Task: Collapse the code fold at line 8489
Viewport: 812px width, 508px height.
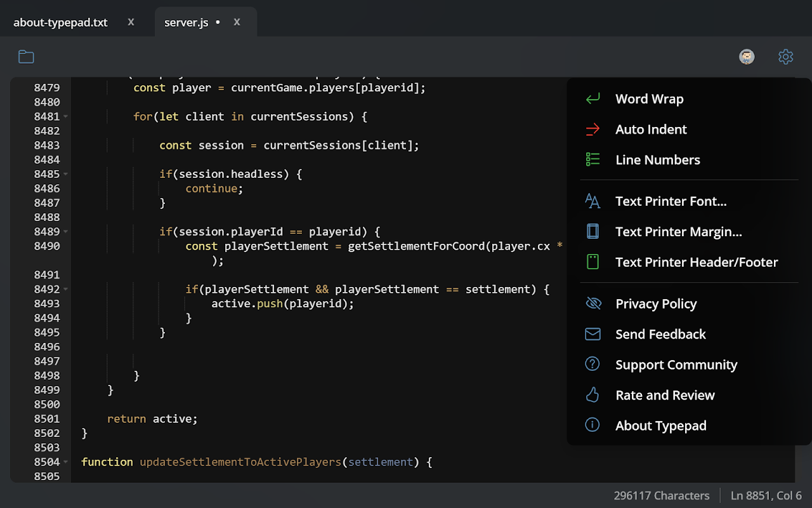Action: point(66,232)
